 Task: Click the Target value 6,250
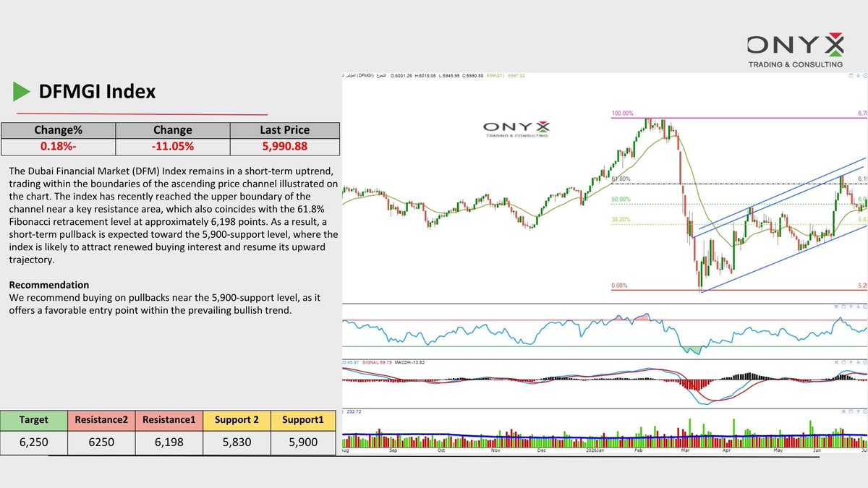tap(33, 442)
